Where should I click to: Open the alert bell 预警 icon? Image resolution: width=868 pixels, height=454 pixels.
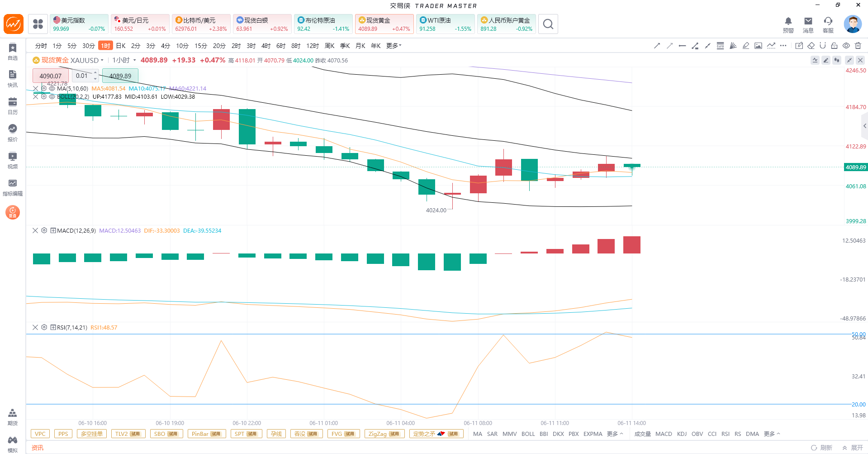click(x=788, y=24)
